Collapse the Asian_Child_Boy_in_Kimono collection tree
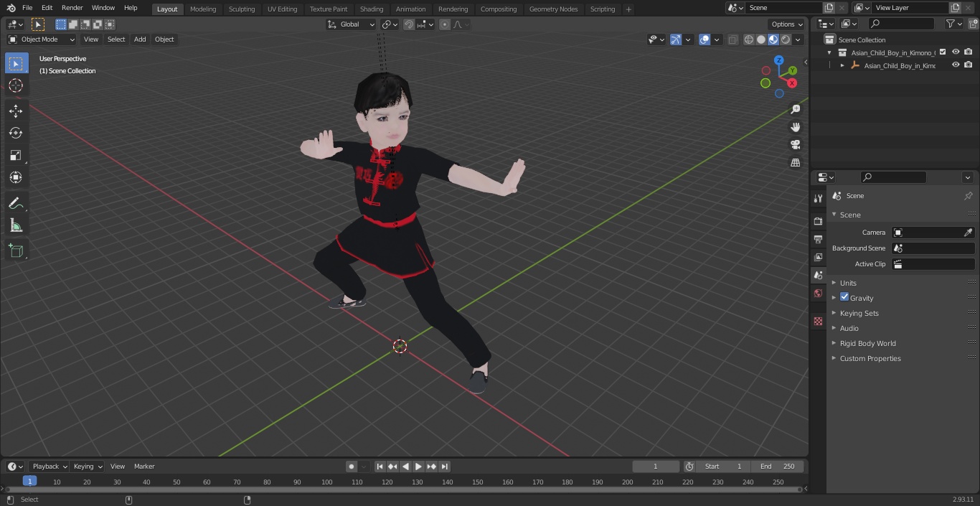980x506 pixels. pyautogui.click(x=830, y=52)
